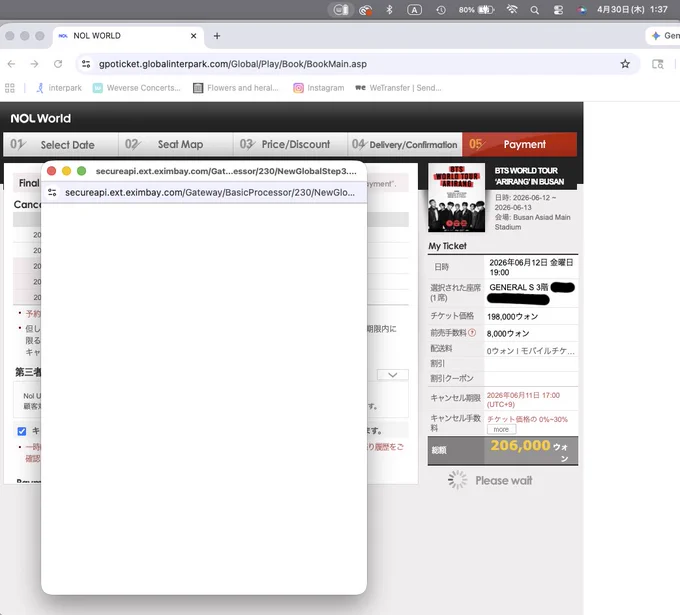Bookmark this page with the star icon
The image size is (680, 615).
(625, 64)
